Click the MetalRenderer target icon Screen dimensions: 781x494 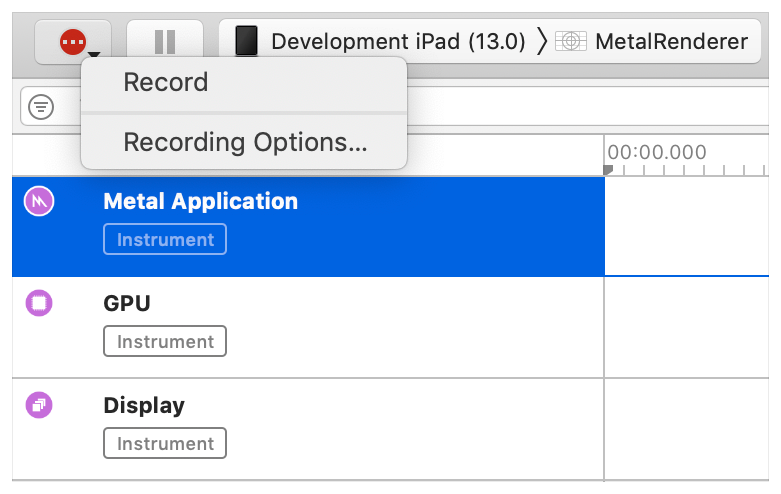click(570, 41)
